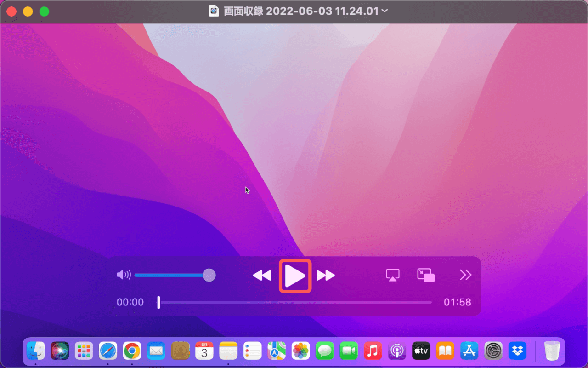Open Podcasts from the Dock
The width and height of the screenshot is (588, 368).
tap(397, 351)
